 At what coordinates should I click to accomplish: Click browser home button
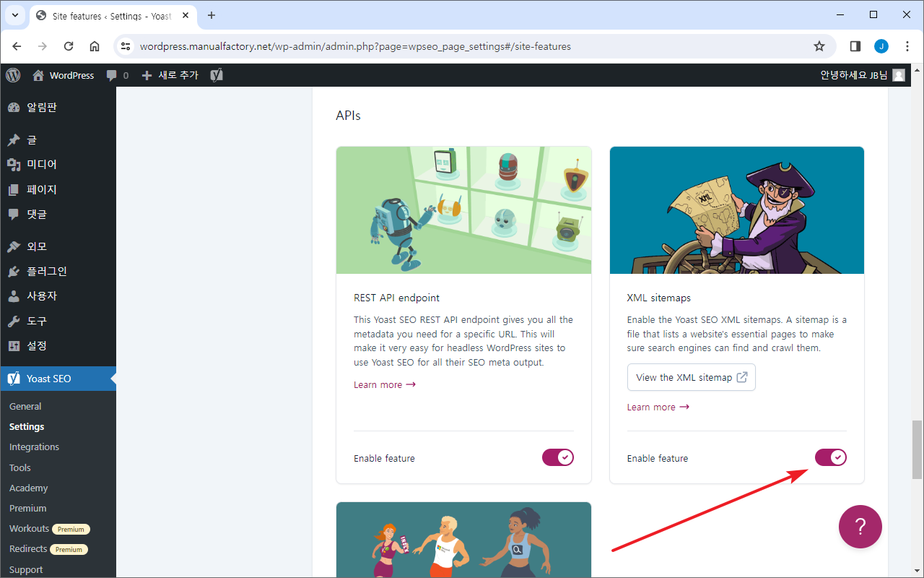[x=95, y=46]
